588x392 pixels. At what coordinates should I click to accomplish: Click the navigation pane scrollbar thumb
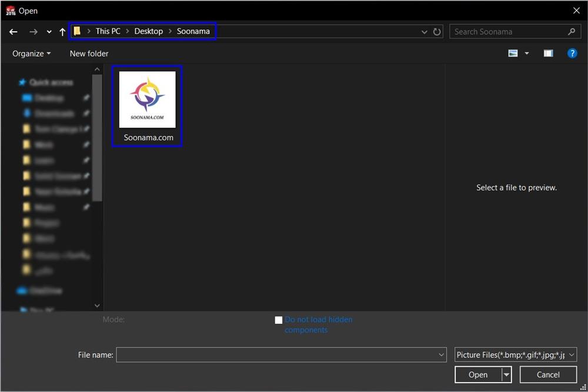click(x=97, y=138)
